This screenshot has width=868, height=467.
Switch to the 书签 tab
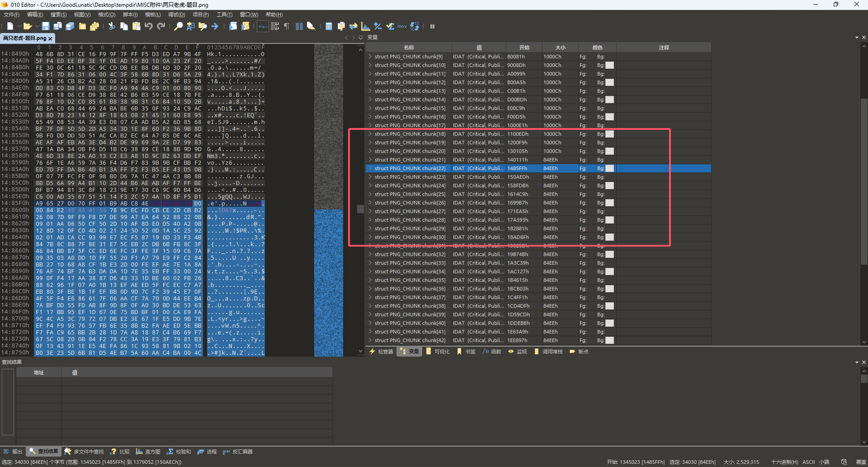pos(466,352)
